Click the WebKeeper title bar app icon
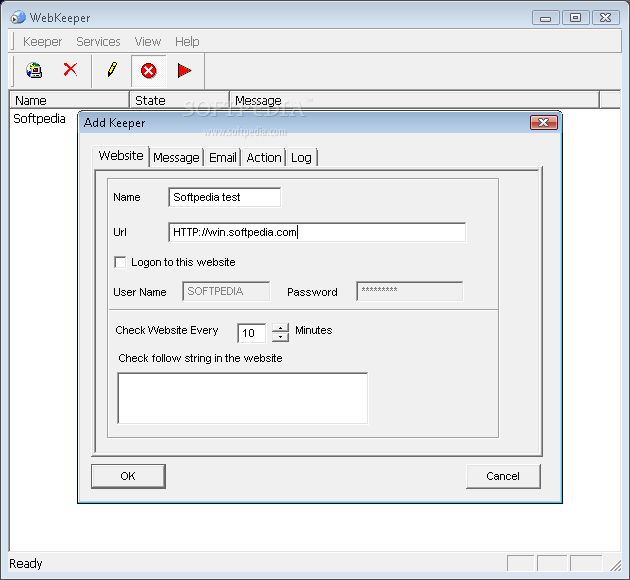This screenshot has width=630, height=580. (x=18, y=17)
